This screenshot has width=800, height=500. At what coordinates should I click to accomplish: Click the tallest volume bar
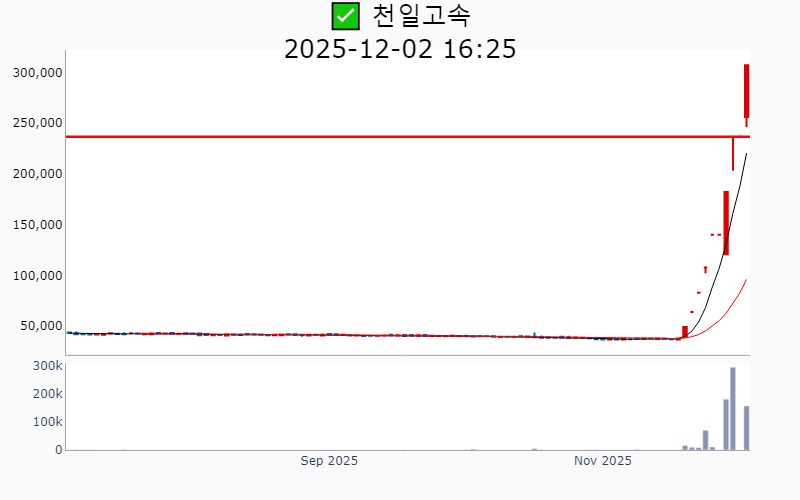tap(733, 408)
